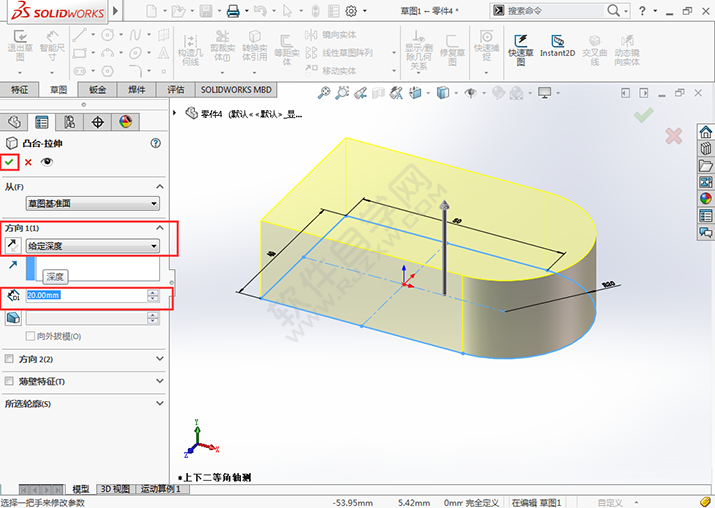Collapse Direction 1 section chevron
Viewport: 715px width, 508px height.
pyautogui.click(x=160, y=228)
